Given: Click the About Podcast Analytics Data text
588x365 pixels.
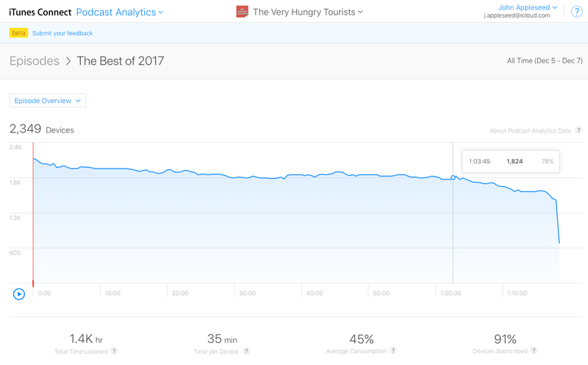Looking at the screenshot, I should [530, 131].
